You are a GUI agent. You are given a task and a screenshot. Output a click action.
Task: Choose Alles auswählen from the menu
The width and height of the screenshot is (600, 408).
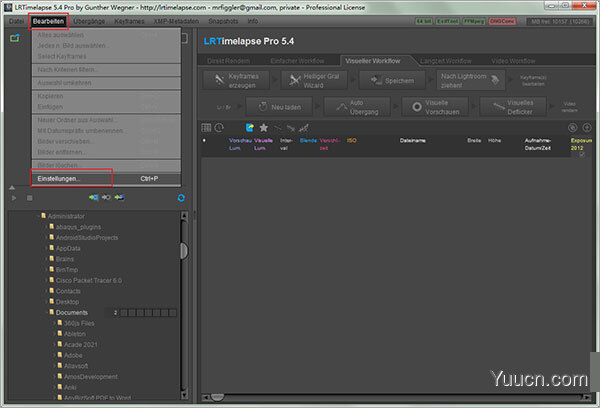tap(106, 35)
